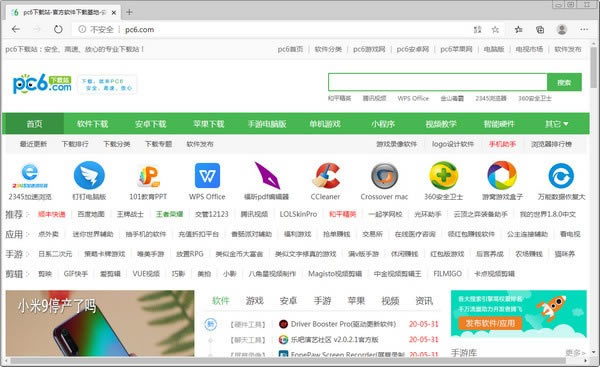
Task: Open the pc6 game site top link
Action: 369,49
